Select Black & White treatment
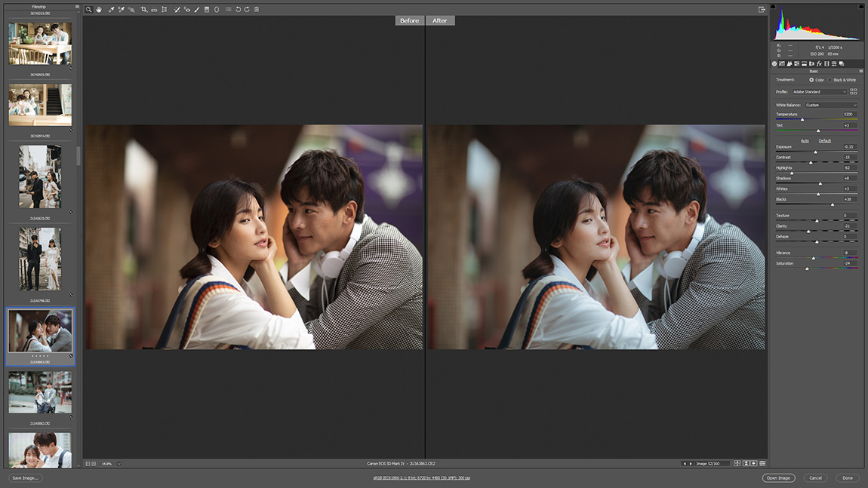Viewport: 868px width, 488px height. click(x=830, y=80)
